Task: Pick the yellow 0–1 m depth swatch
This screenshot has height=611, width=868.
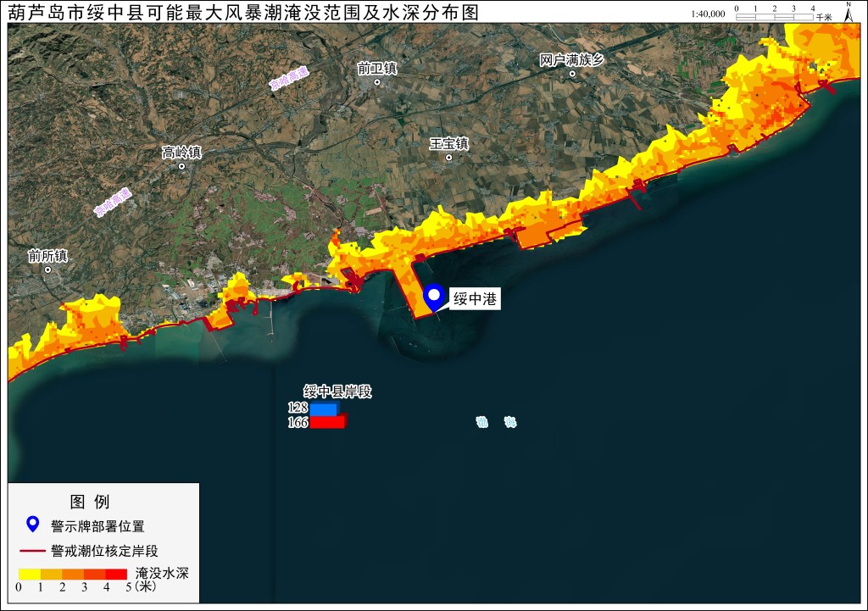Action: (30, 575)
